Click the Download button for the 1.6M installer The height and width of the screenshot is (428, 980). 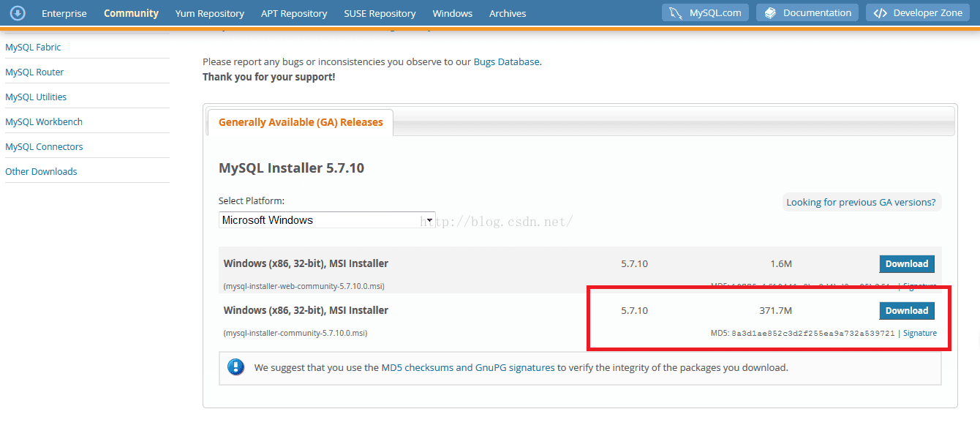pos(907,263)
